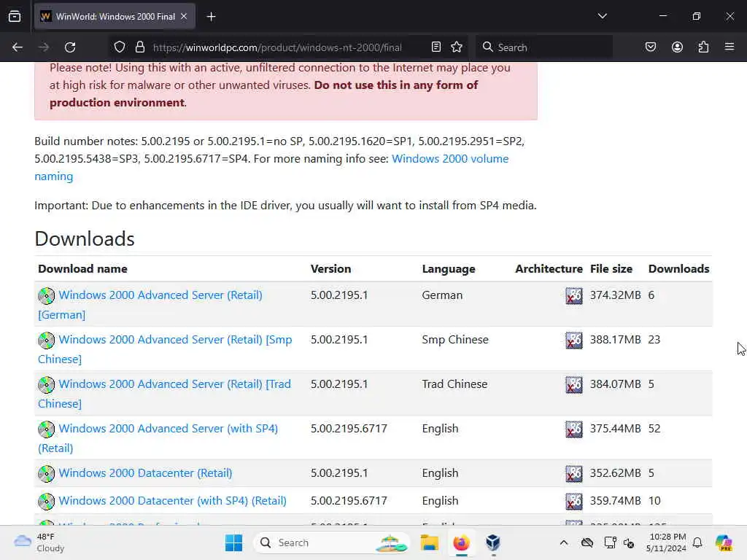Screen dimensions: 747x560
Task: Open the list all tabs dropdown chevron
Action: pyautogui.click(x=602, y=16)
